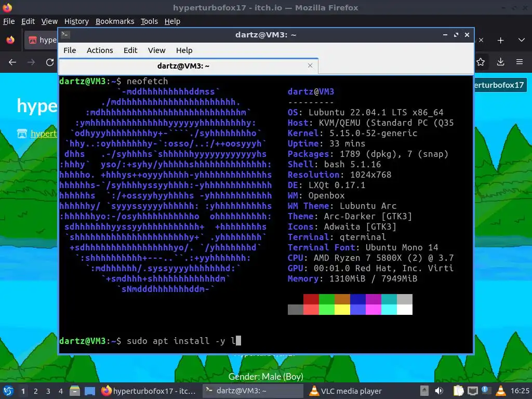Open the Actions menu in qterminal

100,50
